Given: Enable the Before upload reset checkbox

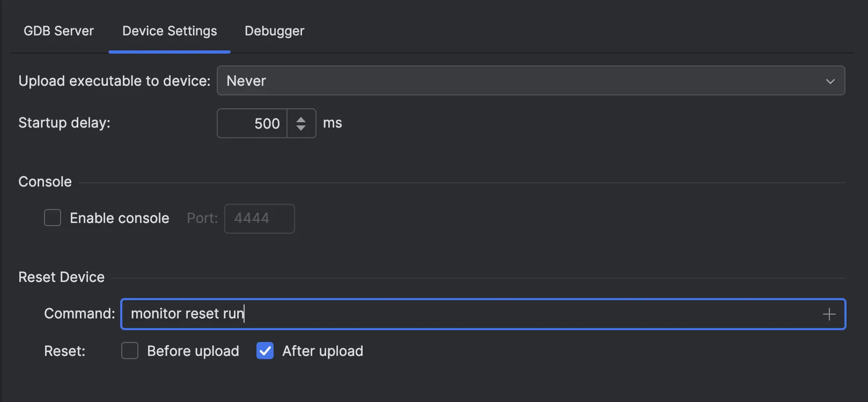Looking at the screenshot, I should pyautogui.click(x=130, y=351).
